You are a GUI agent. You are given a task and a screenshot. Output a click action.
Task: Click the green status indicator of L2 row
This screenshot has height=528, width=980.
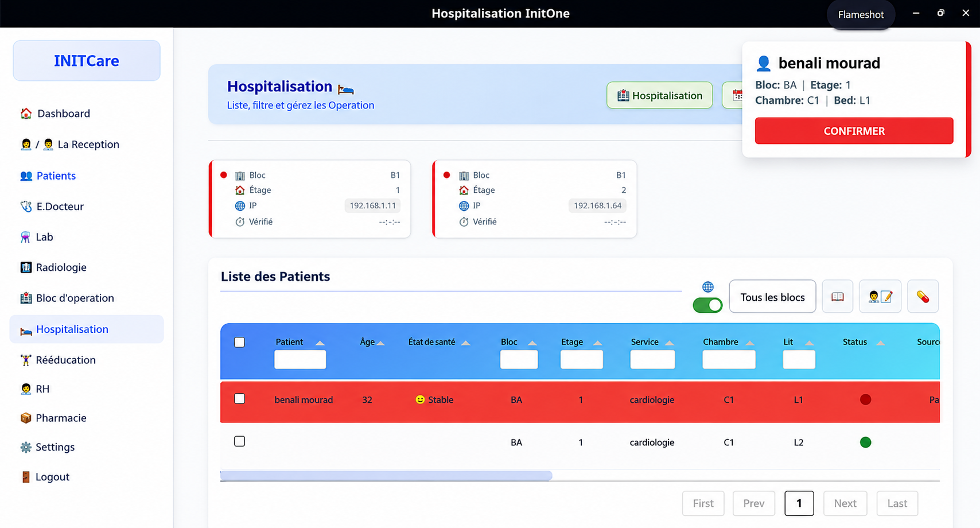[x=865, y=442]
